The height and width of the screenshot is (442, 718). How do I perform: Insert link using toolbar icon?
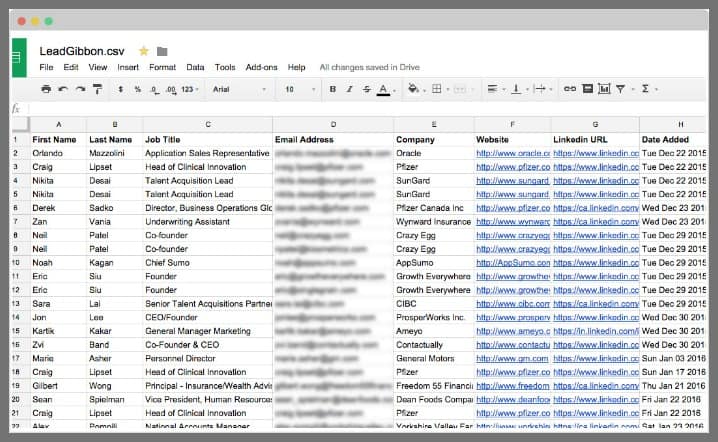[569, 89]
